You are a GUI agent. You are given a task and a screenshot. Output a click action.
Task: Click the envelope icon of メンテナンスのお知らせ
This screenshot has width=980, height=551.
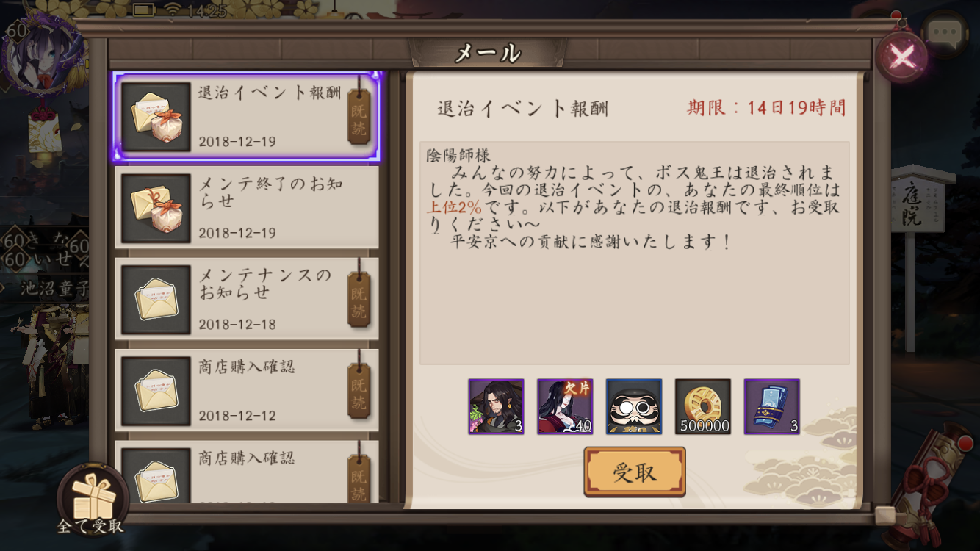[x=156, y=299]
